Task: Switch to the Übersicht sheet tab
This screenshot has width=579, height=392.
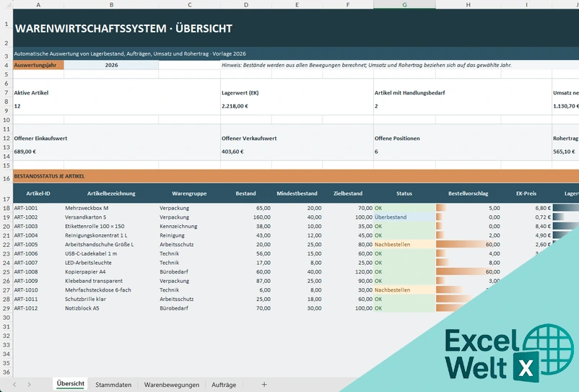Action: coord(71,384)
